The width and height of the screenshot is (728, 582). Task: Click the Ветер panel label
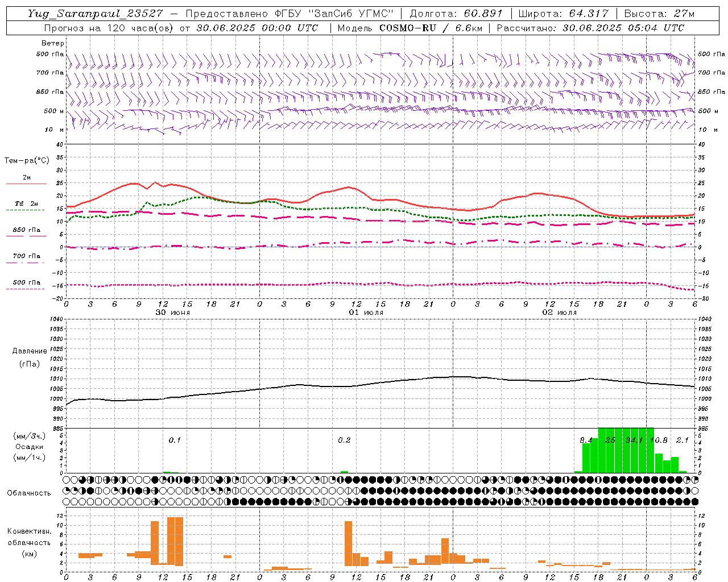(53, 43)
